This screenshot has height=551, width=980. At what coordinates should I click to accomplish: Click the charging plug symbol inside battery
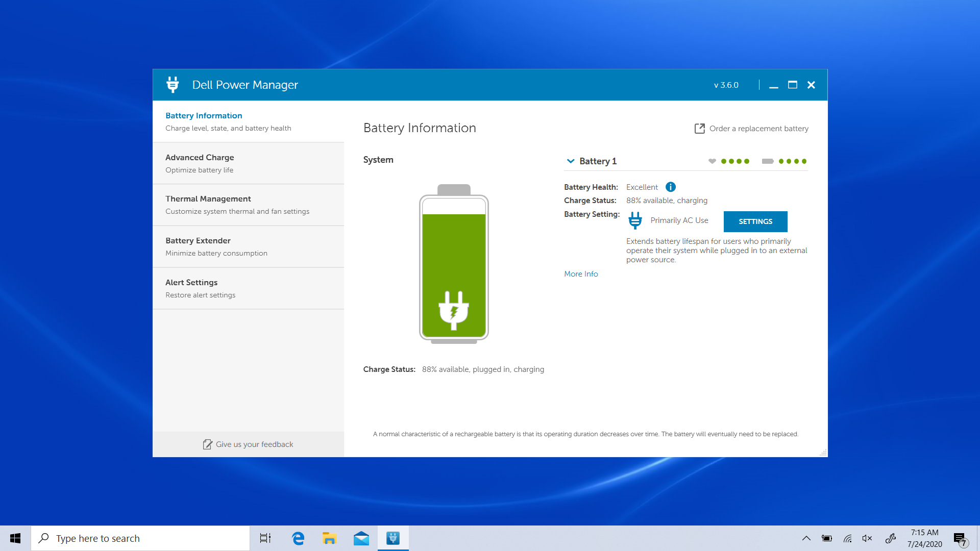pyautogui.click(x=454, y=310)
